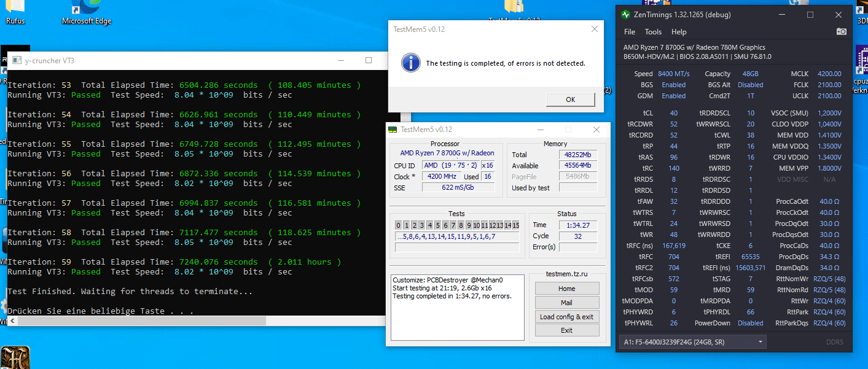Maximize the ZenTimings window

[810, 15]
